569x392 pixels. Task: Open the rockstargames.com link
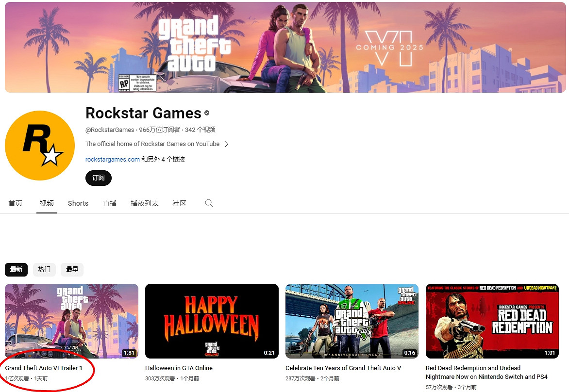(x=112, y=159)
